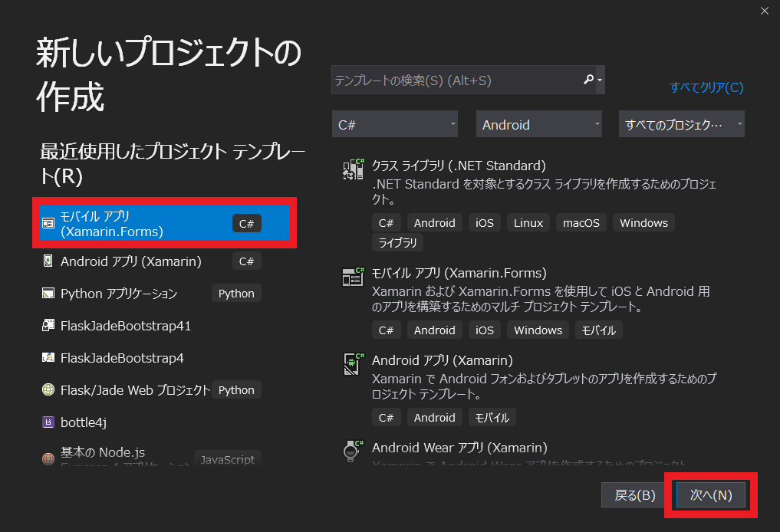Click .NET Standard クラス ライブラリ description text
The height and width of the screenshot is (532, 780).
coord(545,192)
